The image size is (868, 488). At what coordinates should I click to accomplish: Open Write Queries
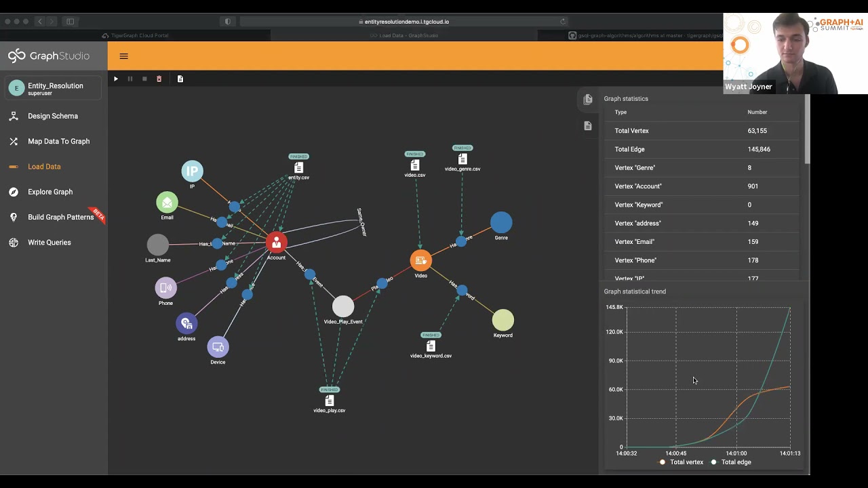coord(49,242)
